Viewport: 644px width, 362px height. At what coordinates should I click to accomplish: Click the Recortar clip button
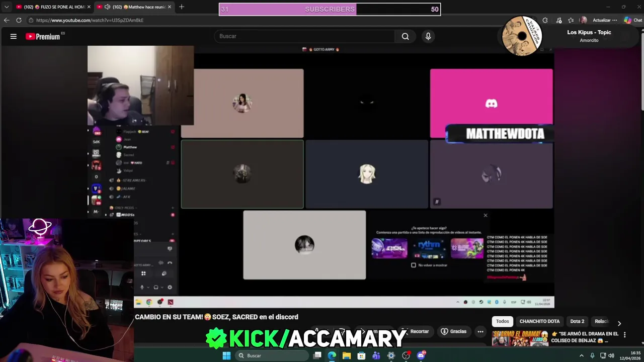click(416, 331)
